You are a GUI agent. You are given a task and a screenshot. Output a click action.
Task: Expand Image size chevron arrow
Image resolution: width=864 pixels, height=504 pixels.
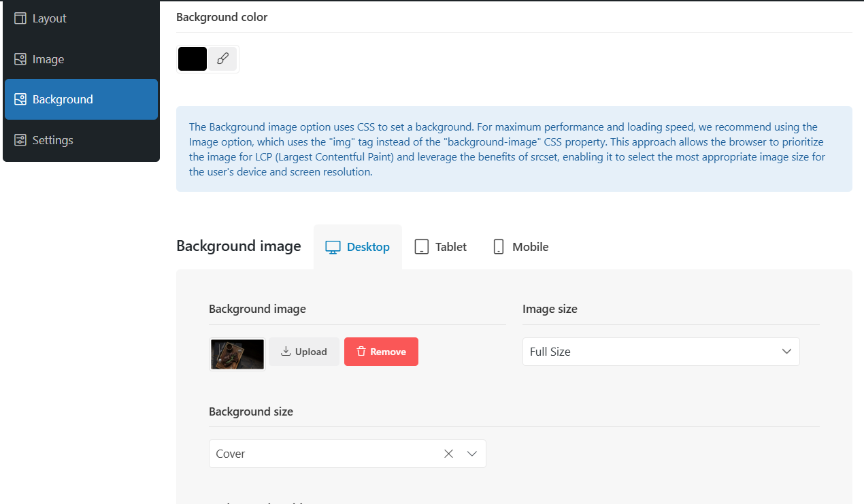pyautogui.click(x=786, y=352)
